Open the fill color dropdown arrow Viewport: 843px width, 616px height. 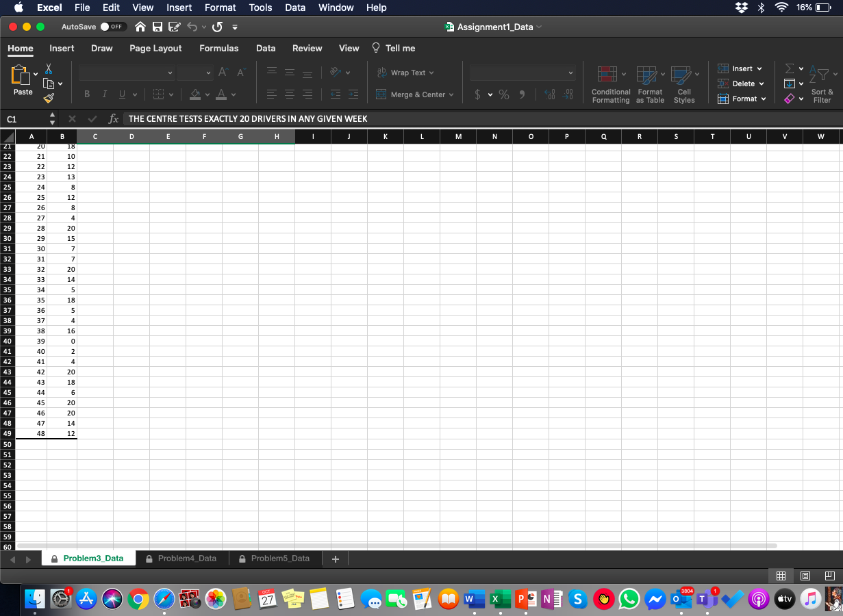(x=206, y=94)
